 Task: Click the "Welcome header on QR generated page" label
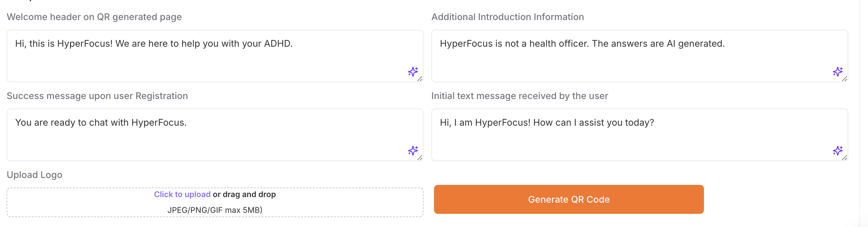point(94,17)
